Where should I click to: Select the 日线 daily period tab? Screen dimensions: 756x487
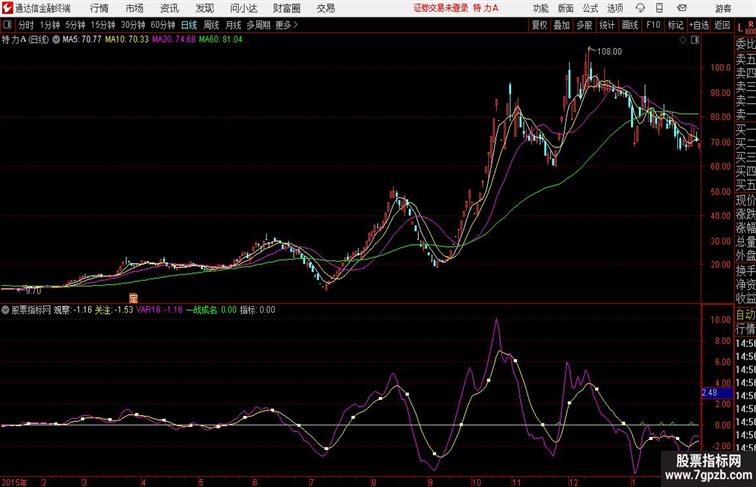189,25
